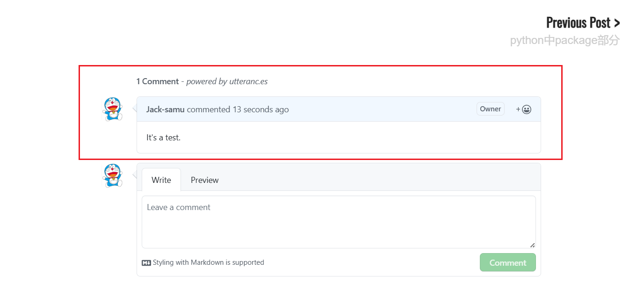Switch to the Write tab
This screenshot has height=298, width=644.
click(161, 180)
